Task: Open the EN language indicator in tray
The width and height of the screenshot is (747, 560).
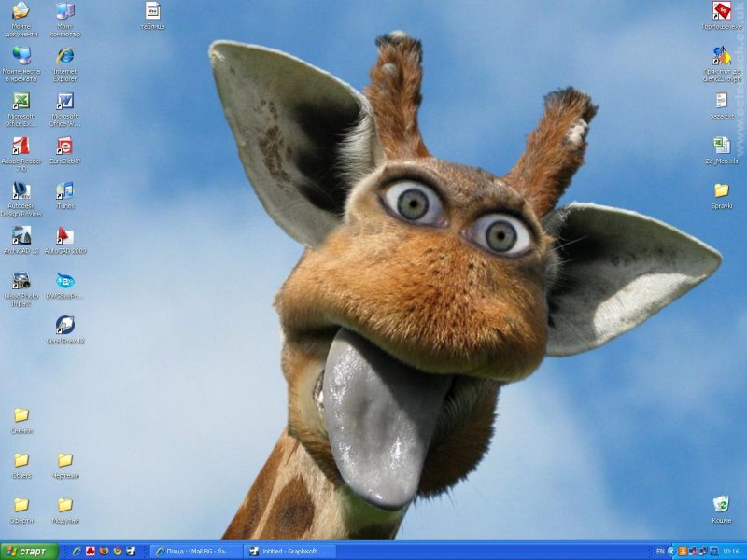Action: [660, 552]
